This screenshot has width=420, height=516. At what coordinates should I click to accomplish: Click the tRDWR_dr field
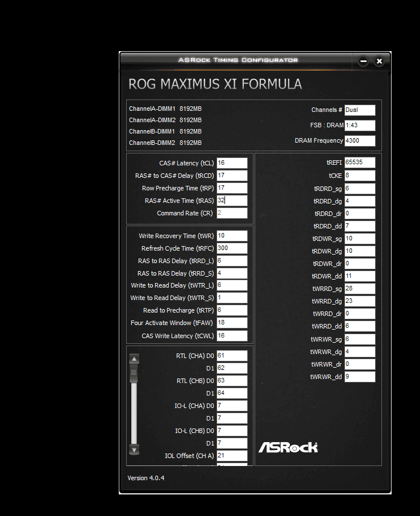[360, 264]
